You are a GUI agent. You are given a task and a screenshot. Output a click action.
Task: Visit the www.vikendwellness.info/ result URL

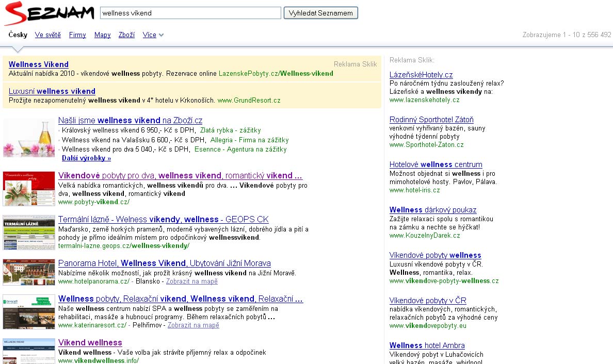click(x=99, y=360)
